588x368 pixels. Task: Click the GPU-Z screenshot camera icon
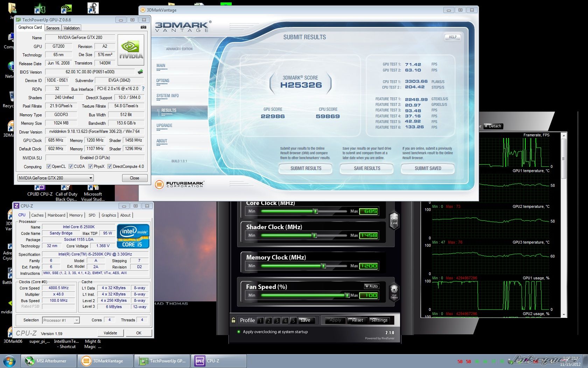coord(143,27)
